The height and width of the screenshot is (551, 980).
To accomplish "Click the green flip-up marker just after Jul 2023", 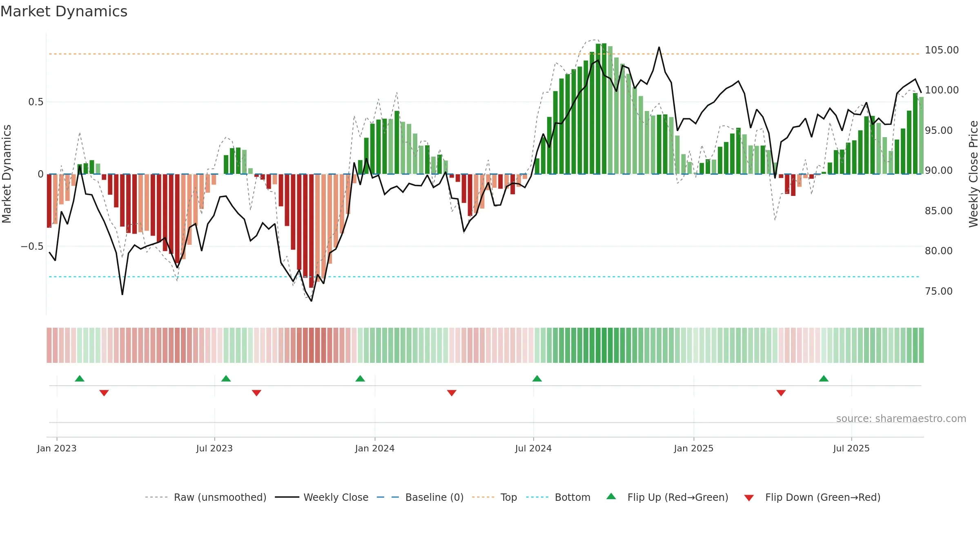I will pyautogui.click(x=226, y=378).
